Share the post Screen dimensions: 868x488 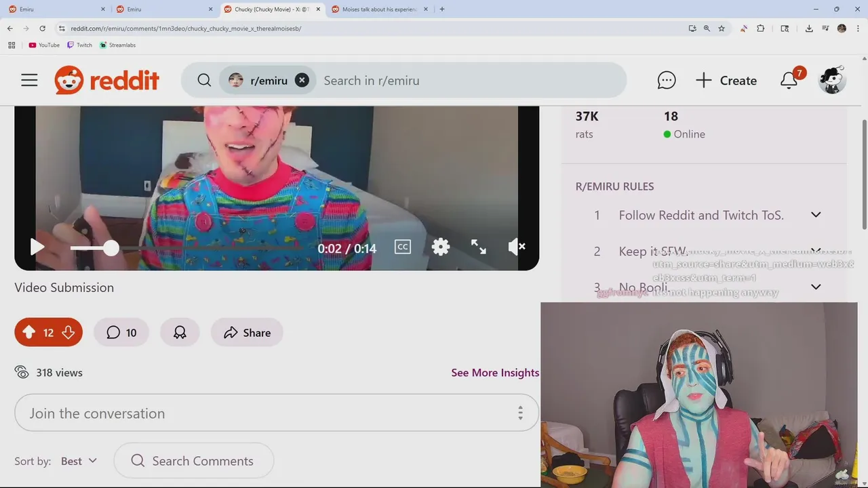point(247,333)
